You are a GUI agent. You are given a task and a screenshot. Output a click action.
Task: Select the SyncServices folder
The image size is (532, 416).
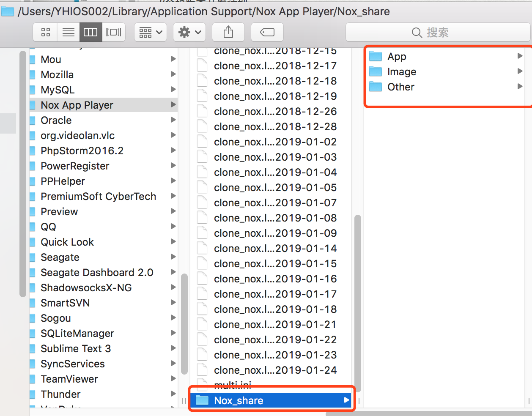point(103,364)
